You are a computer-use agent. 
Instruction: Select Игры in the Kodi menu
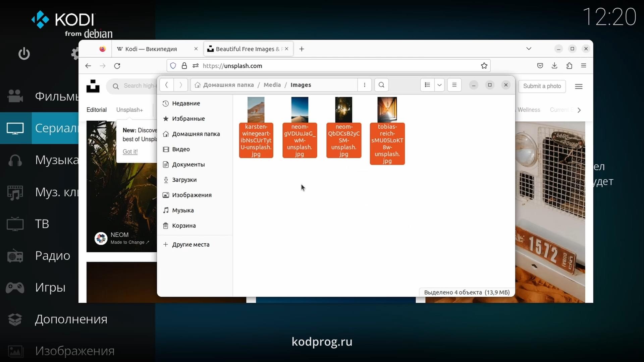click(39, 287)
